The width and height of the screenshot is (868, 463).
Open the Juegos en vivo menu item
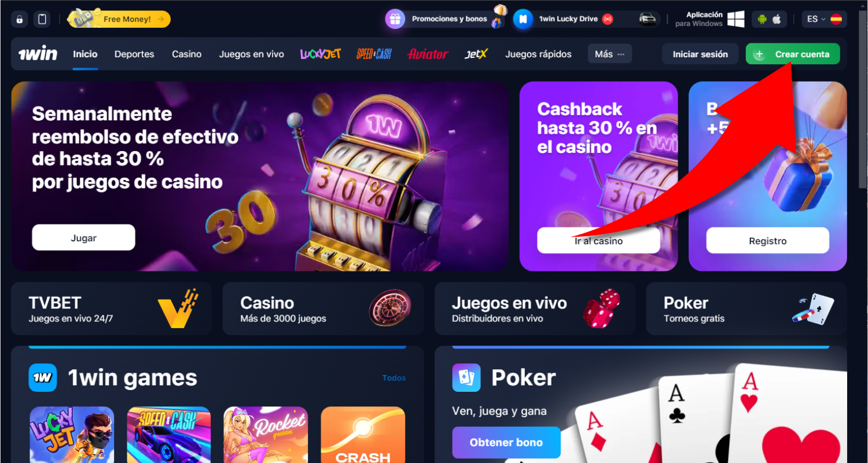[251, 54]
